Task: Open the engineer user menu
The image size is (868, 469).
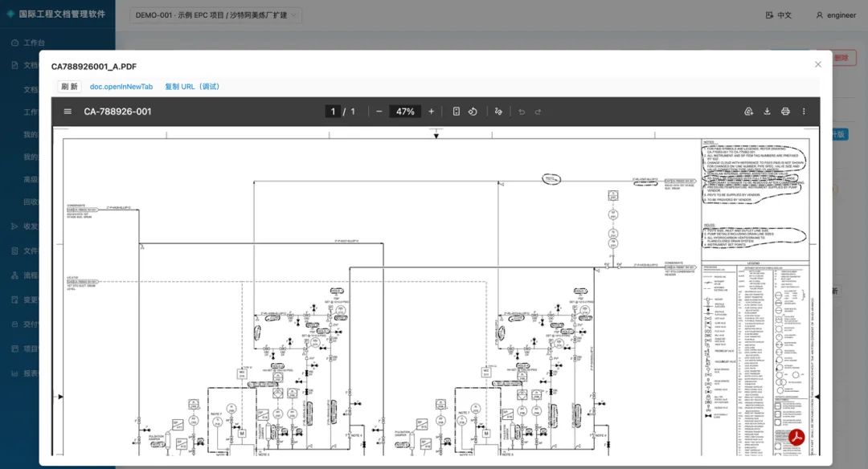Action: pyautogui.click(x=836, y=15)
